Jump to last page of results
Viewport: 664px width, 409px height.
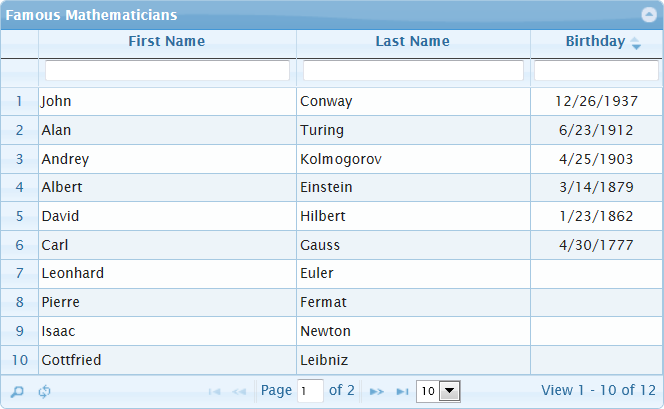[x=402, y=391]
